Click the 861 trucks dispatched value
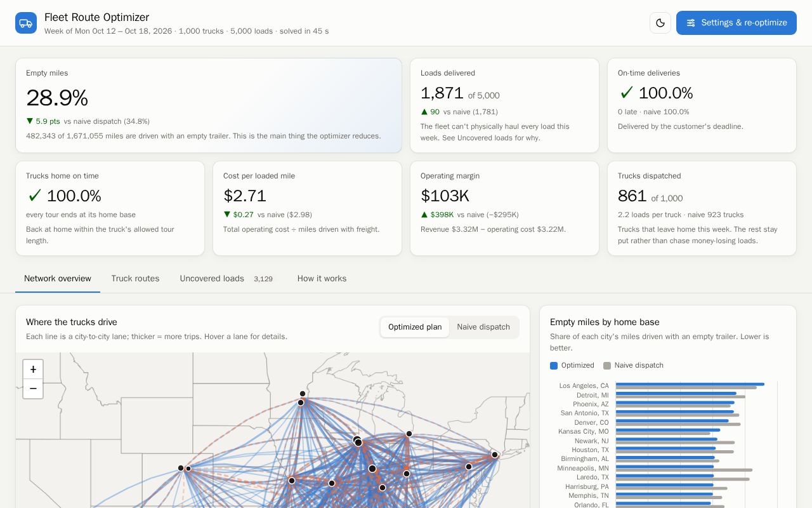812x508 pixels. [632, 196]
